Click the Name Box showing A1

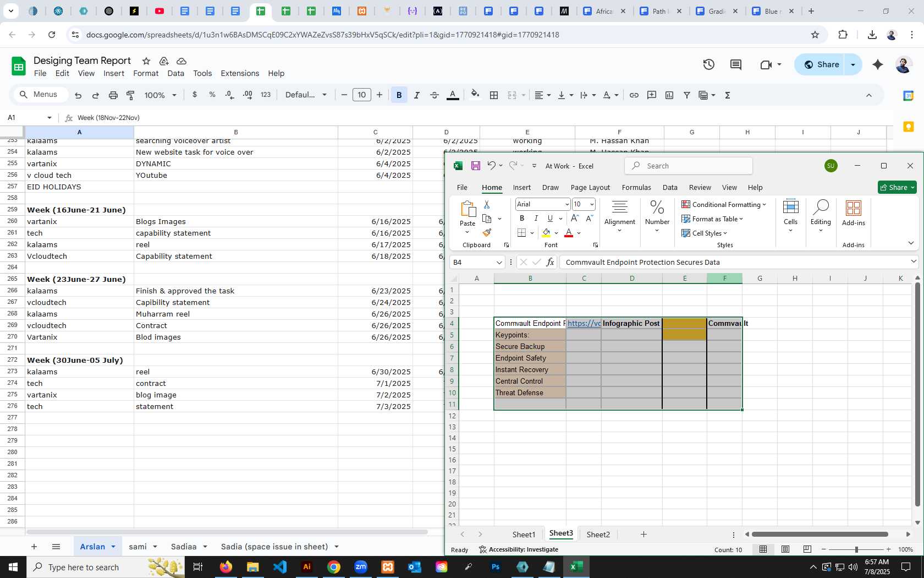tap(30, 118)
